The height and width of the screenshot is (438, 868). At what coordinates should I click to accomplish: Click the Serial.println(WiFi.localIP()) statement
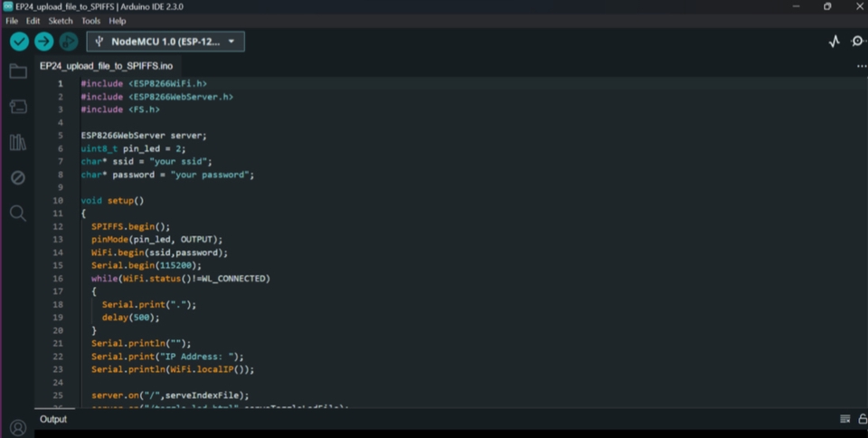point(173,369)
